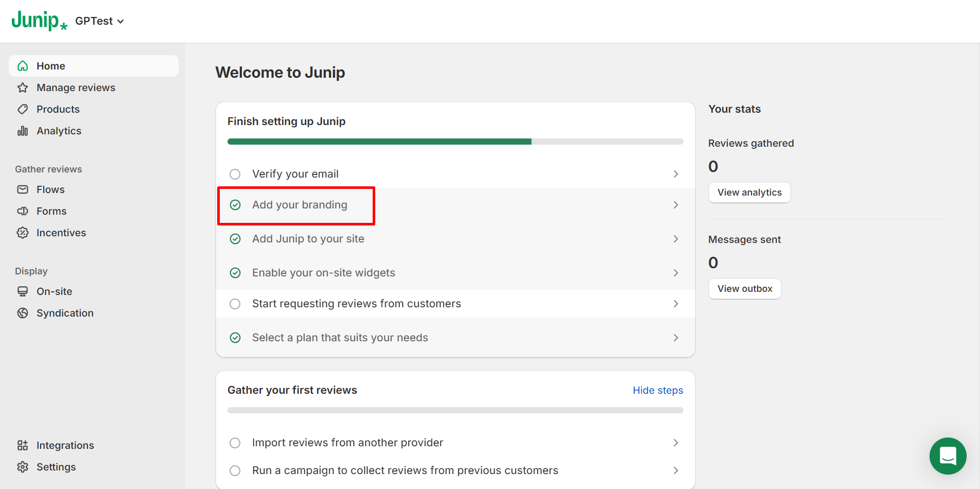
Task: Click the Hide steps link
Action: [658, 390]
